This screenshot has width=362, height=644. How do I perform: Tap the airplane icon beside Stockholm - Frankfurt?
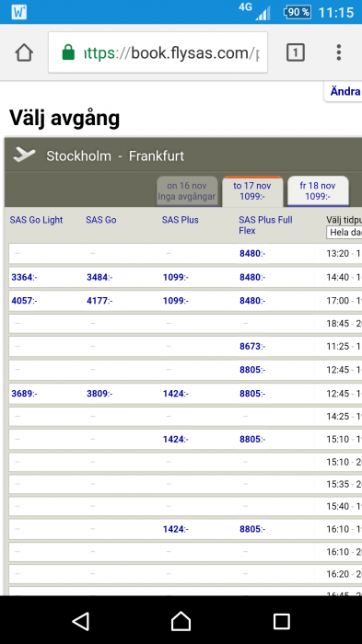coord(24,155)
